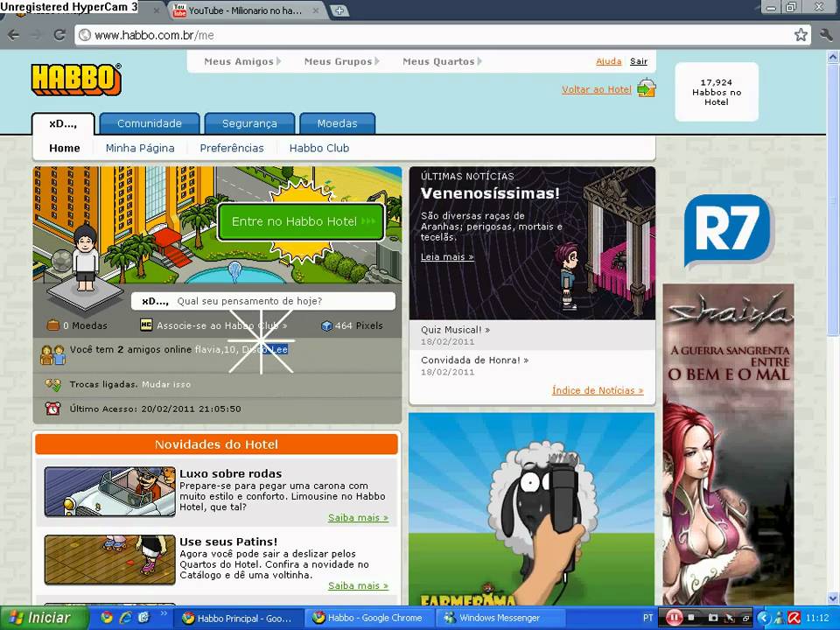840x630 pixels.
Task: Switch to the Segurança tab
Action: 249,123
